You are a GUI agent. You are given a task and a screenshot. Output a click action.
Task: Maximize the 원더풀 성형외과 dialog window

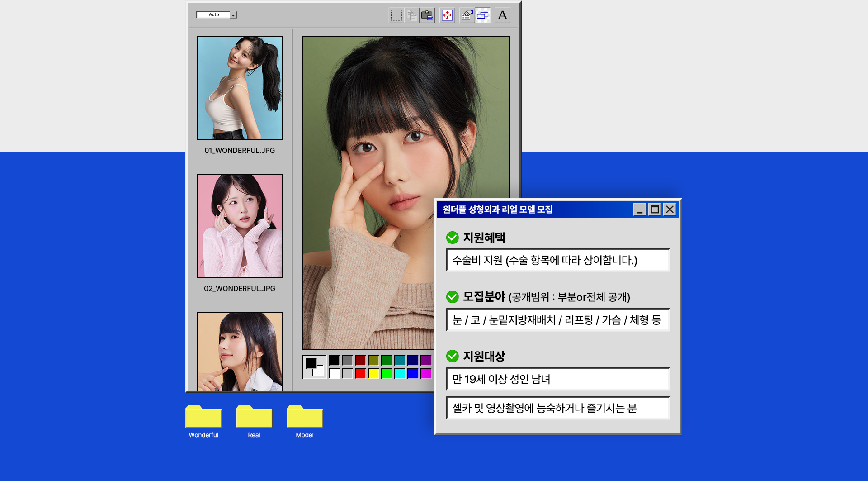pyautogui.click(x=655, y=210)
